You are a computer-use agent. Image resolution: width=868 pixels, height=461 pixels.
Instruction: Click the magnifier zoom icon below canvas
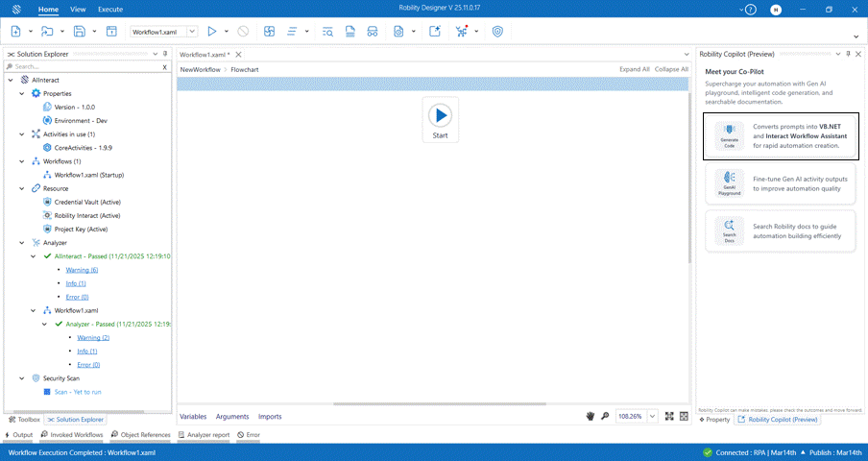605,416
